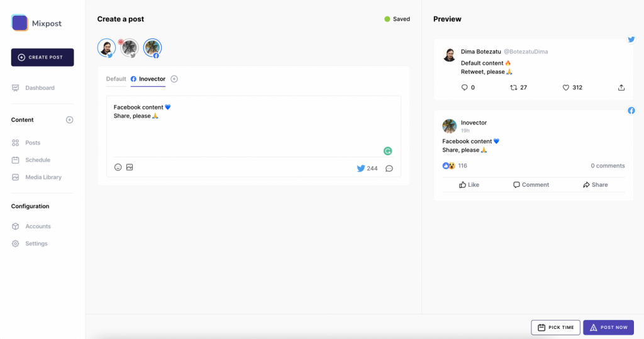Click the Grammarly icon in the editor
644x339 pixels.
point(387,151)
